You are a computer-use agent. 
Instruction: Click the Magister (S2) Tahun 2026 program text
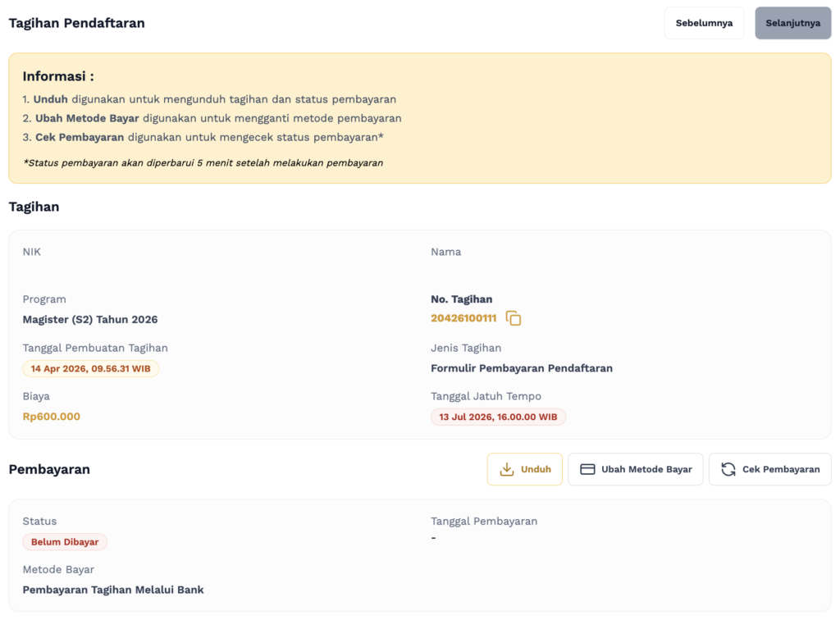click(90, 319)
